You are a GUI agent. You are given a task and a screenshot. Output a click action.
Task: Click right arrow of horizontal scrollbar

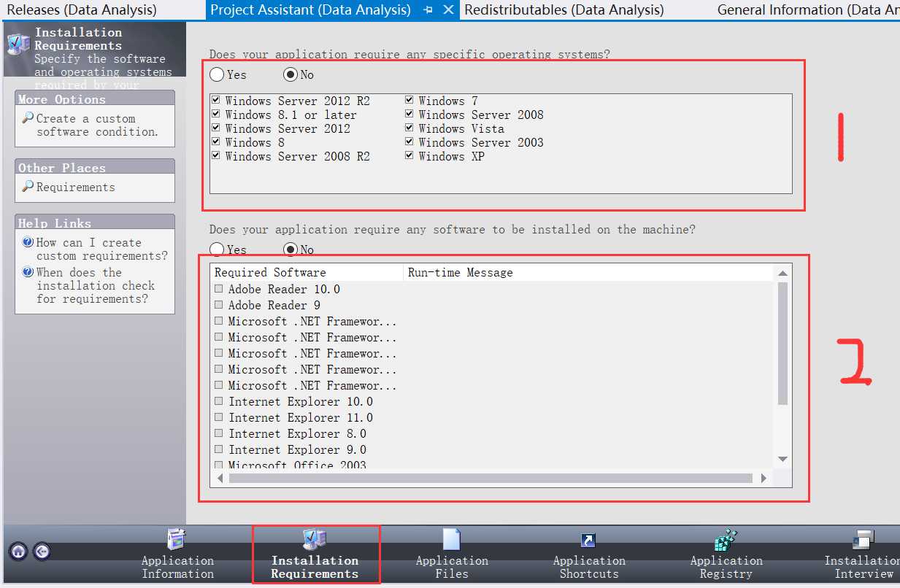(764, 479)
